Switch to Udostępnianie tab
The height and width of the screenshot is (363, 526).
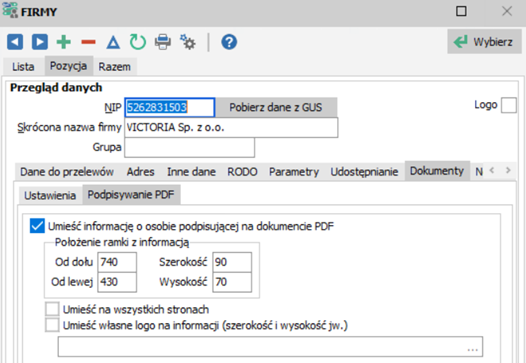[x=364, y=172]
